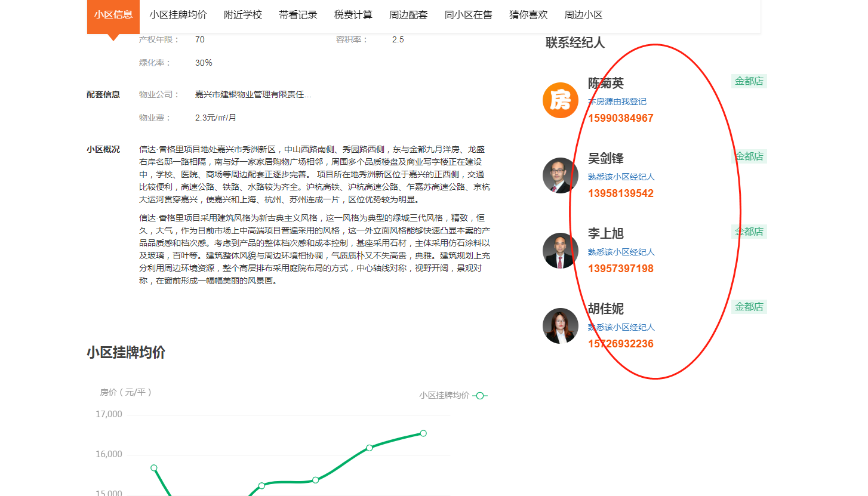
Task: Open agent 李上旭's profile link
Action: (x=605, y=234)
